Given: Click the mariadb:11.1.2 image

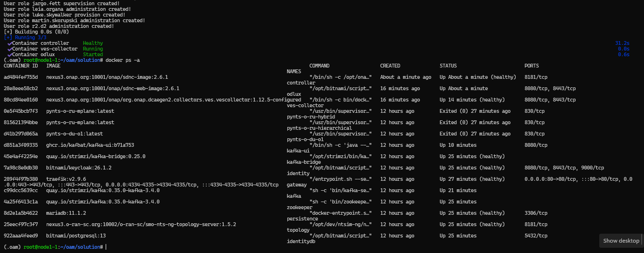Looking at the screenshot, I should 66,213.
